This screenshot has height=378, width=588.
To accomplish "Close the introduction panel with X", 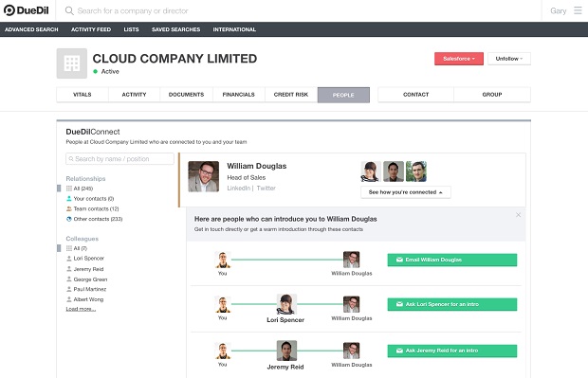I will 518,215.
